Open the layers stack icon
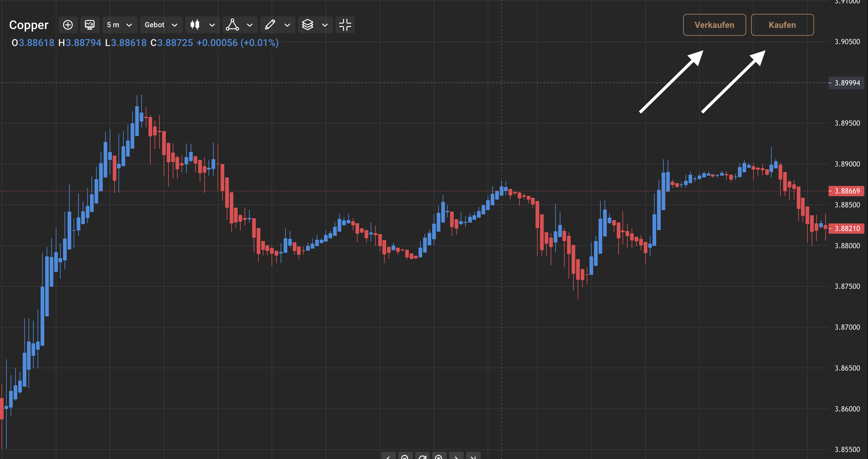Viewport: 868px width, 459px height. tap(307, 25)
